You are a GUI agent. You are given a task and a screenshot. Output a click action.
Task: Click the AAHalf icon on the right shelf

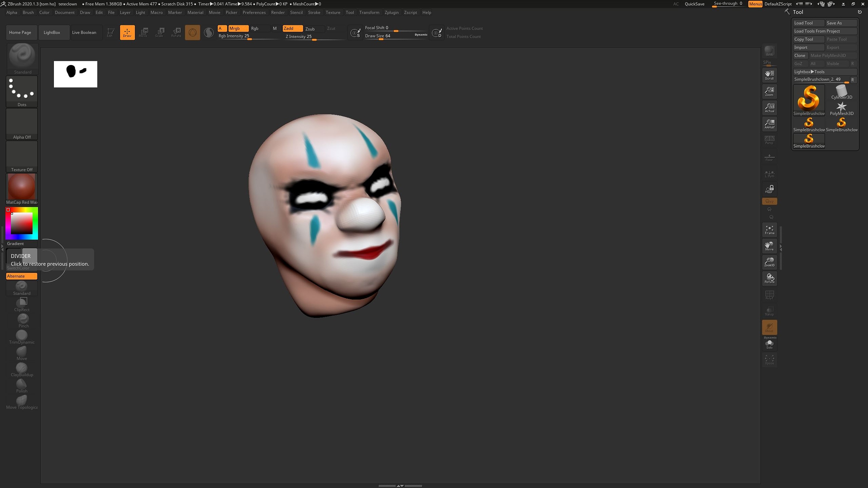[769, 124]
